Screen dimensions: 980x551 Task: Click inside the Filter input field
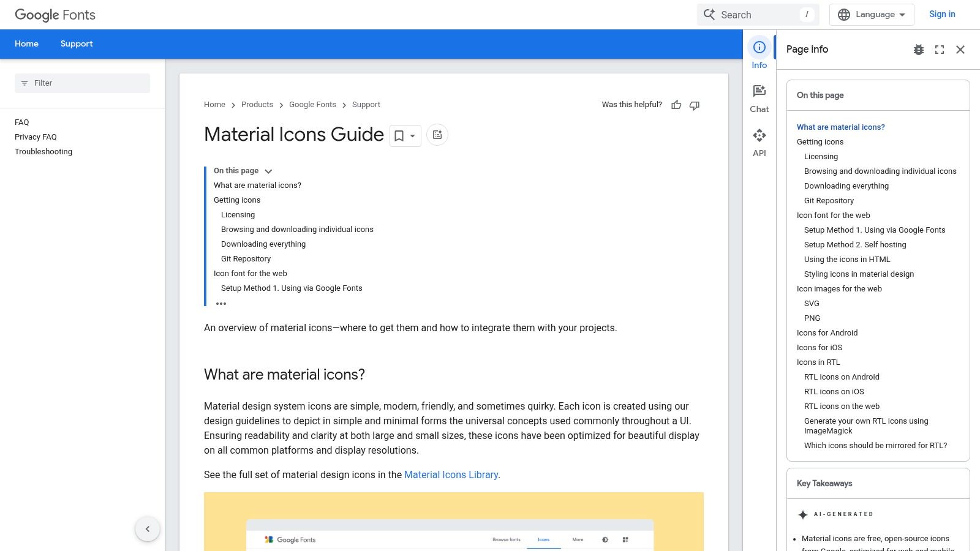click(82, 83)
